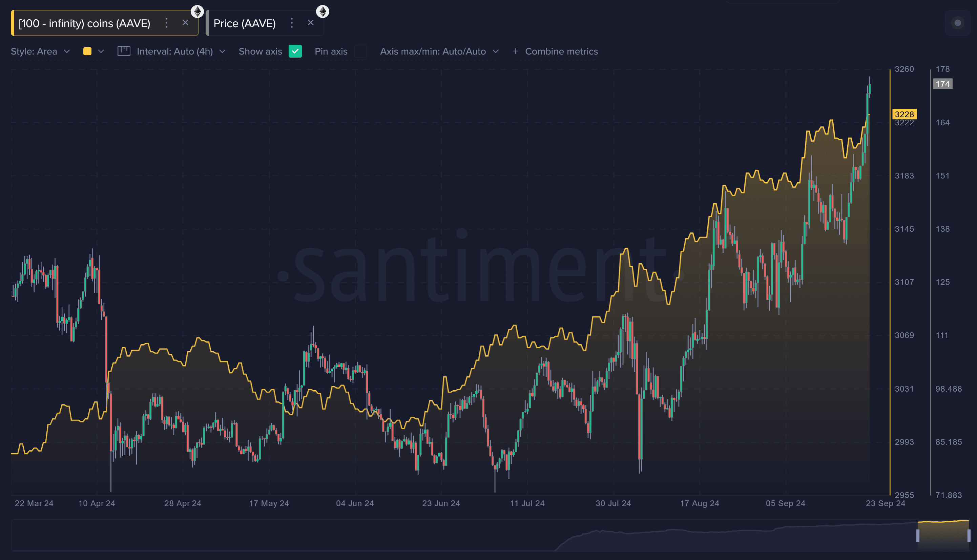Click the 138 price axis label
Screen dimensions: 977x560
click(942, 229)
